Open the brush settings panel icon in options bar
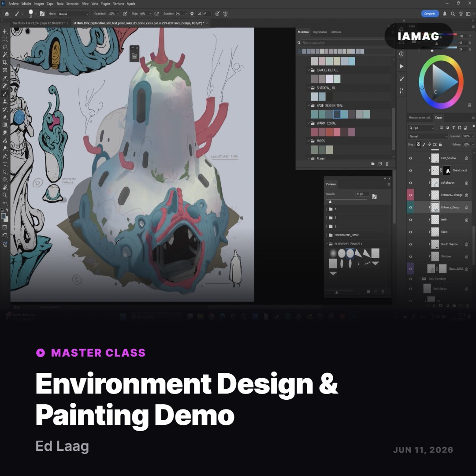476x476 pixels. click(x=42, y=14)
